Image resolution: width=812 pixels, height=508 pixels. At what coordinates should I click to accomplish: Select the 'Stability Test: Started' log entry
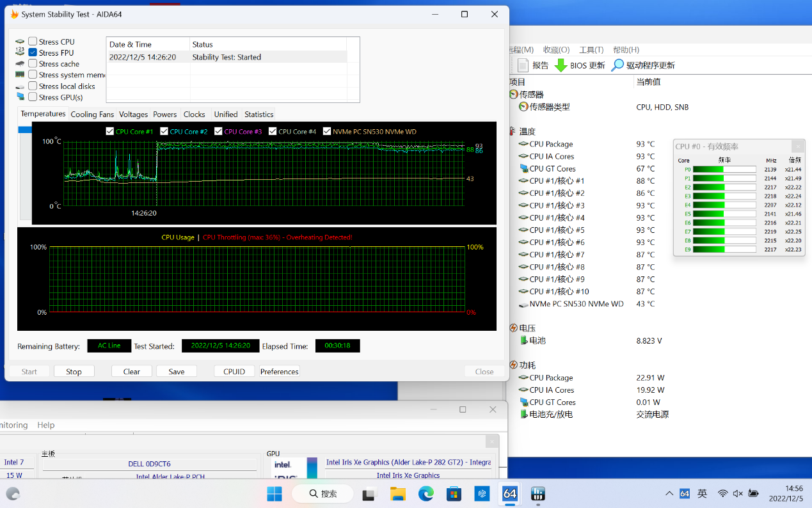(227, 57)
